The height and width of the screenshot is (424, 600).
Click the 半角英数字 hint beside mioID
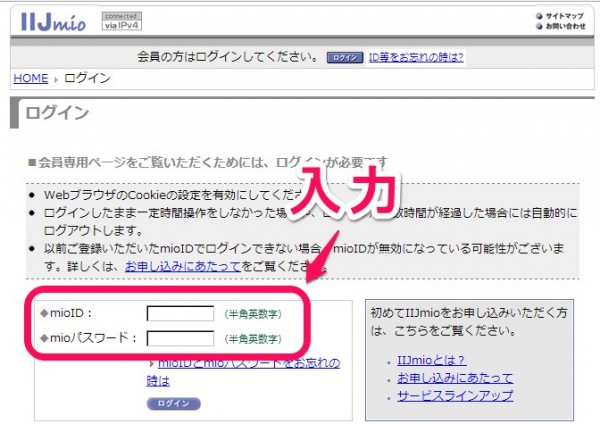coord(253,314)
